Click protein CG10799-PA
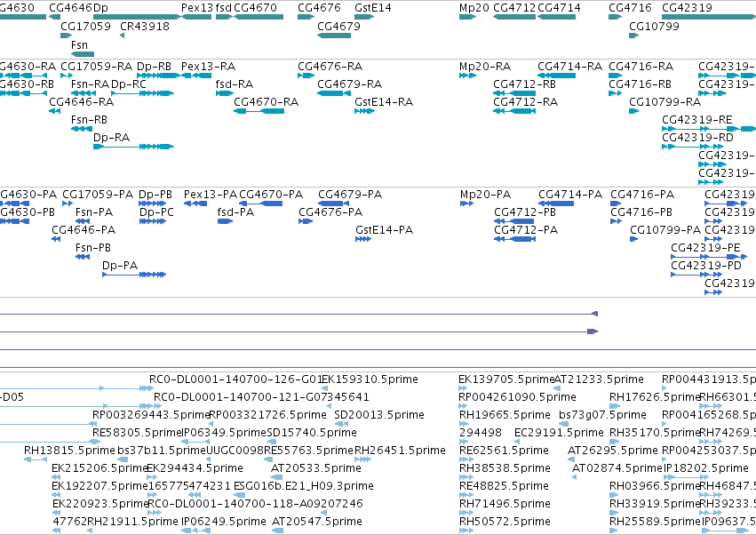This screenshot has width=756, height=535. click(665, 230)
